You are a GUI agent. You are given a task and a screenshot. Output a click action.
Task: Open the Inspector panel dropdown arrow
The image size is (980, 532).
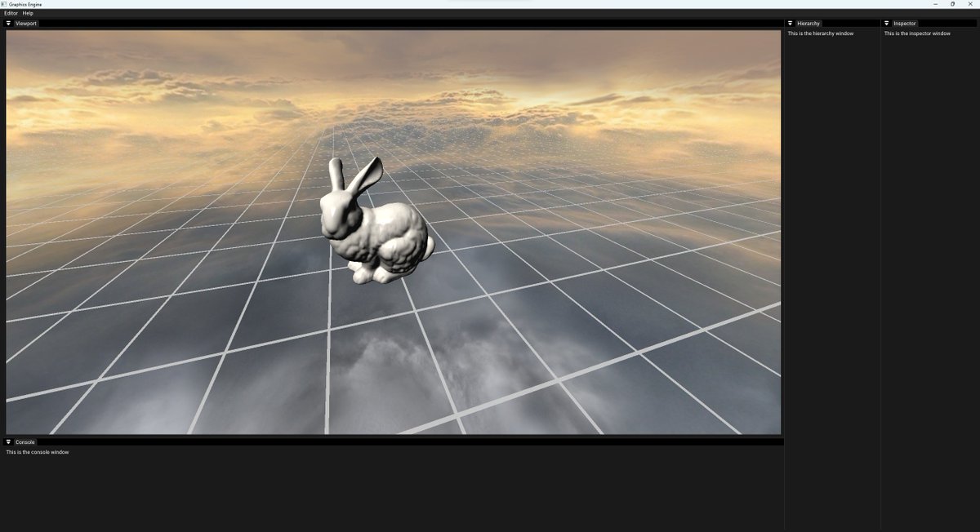(x=887, y=24)
